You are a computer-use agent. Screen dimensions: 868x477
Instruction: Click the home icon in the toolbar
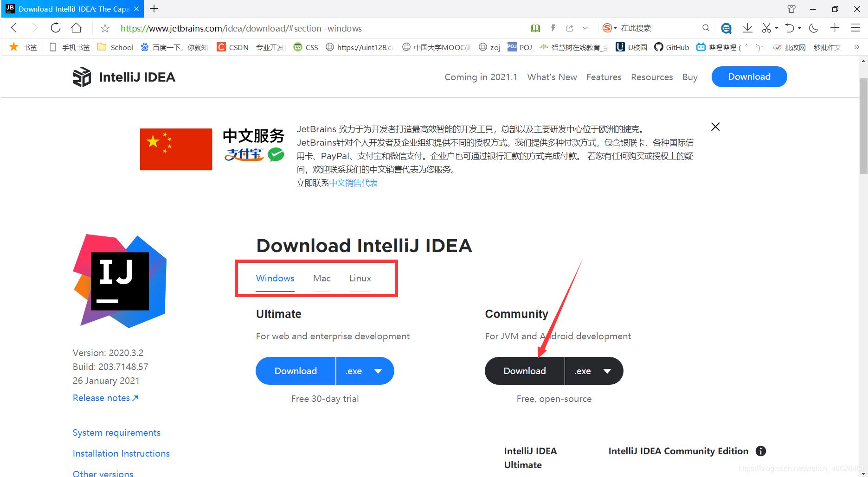[77, 28]
